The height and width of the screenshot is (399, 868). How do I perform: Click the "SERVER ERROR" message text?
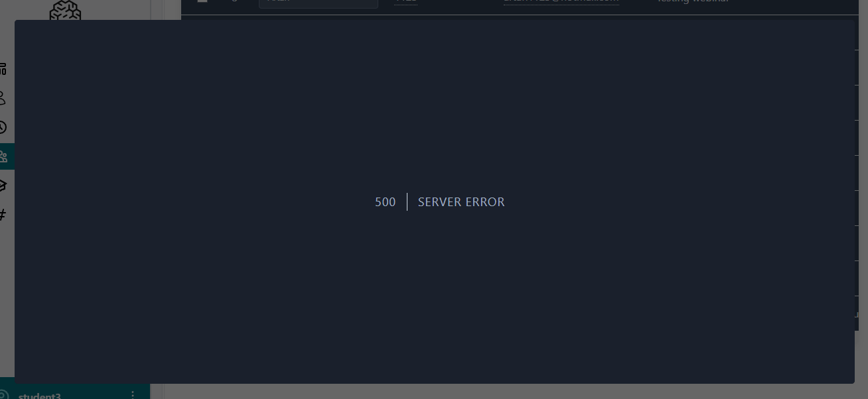pos(461,202)
